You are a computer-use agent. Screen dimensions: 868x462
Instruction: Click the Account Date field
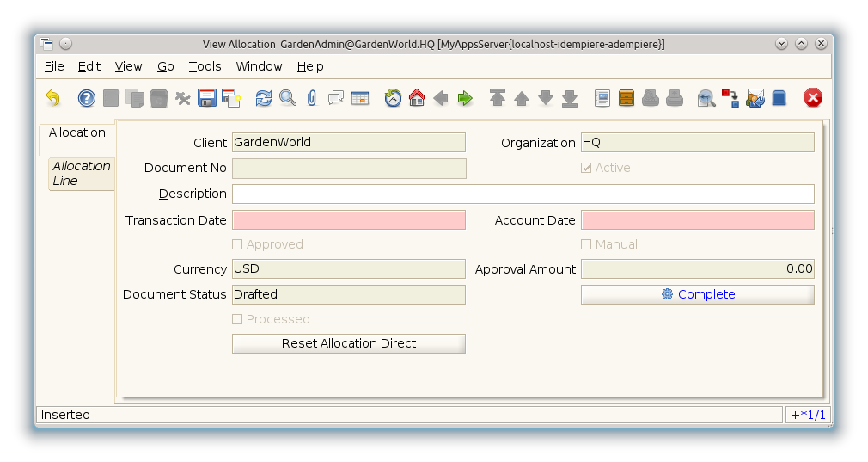tap(697, 220)
